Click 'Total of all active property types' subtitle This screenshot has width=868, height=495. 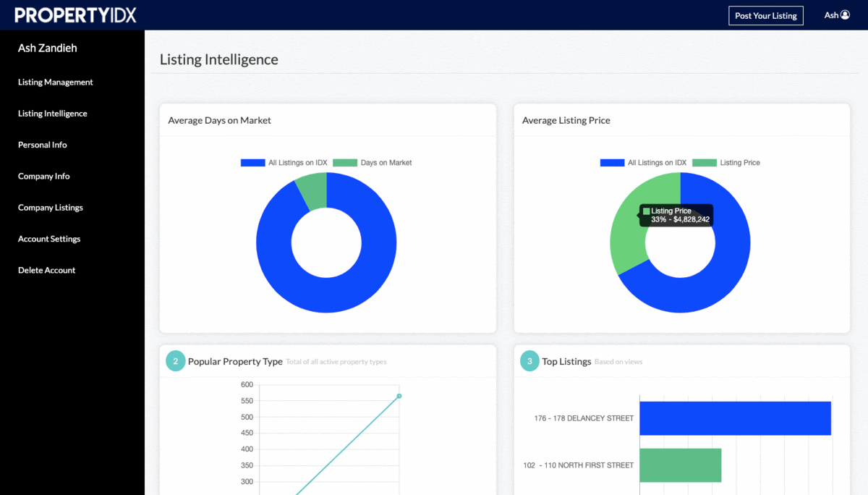(336, 362)
